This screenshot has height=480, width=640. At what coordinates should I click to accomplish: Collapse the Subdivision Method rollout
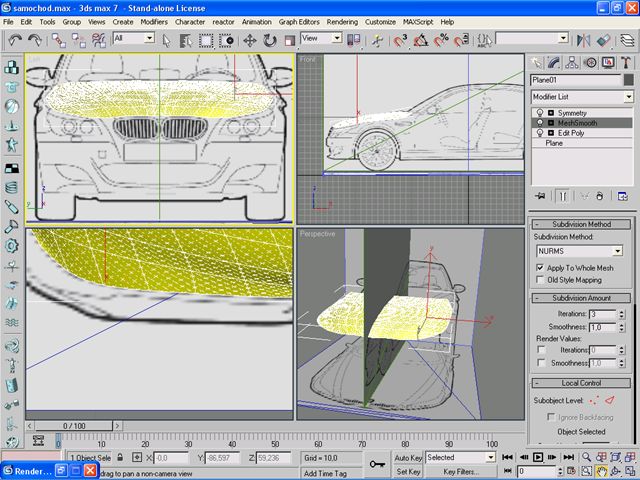click(x=581, y=224)
